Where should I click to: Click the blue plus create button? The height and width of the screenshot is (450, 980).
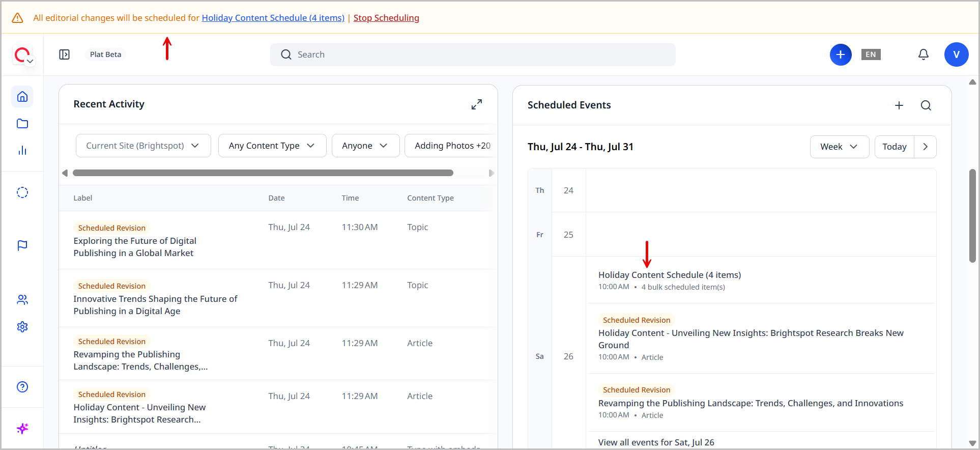tap(841, 54)
